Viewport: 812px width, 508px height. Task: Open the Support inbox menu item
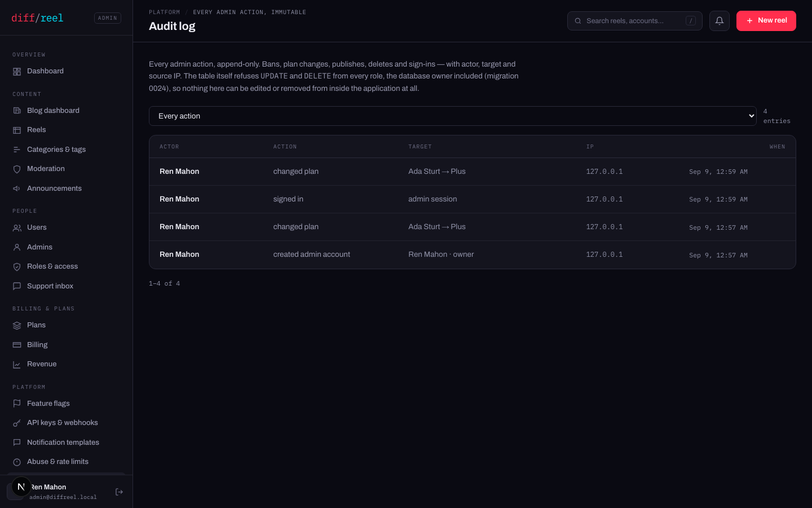point(67,286)
